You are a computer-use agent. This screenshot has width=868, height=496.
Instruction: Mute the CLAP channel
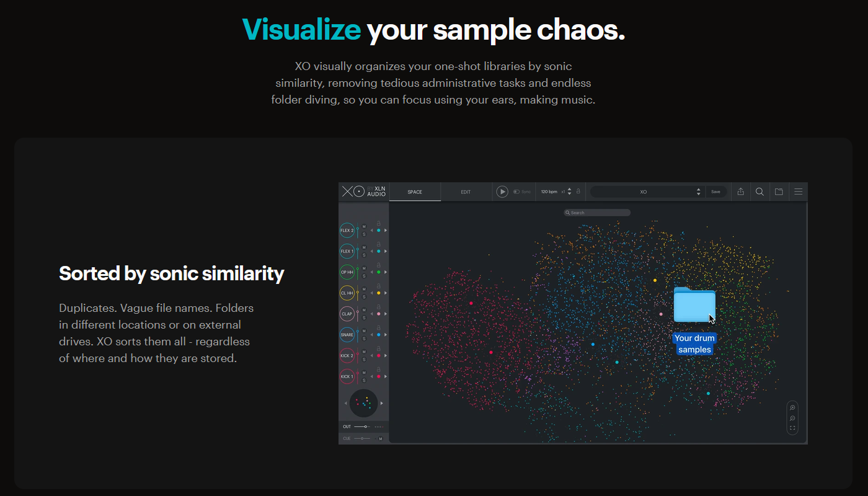364,310
